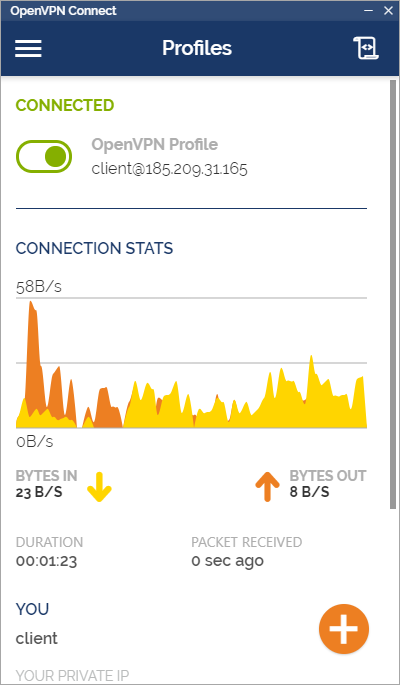Click the yellow Bytes In down arrow
Viewport: 400px width, 685px height.
(x=99, y=487)
